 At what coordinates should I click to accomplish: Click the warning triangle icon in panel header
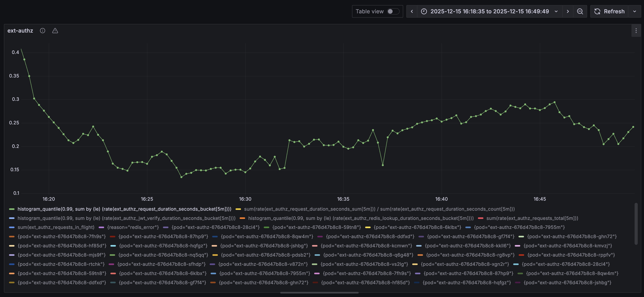click(x=55, y=30)
